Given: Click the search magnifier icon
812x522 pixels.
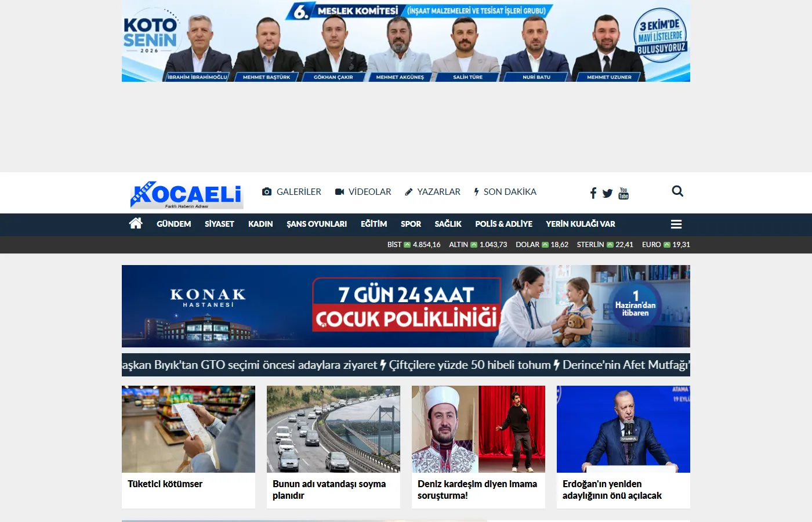Looking at the screenshot, I should point(677,191).
